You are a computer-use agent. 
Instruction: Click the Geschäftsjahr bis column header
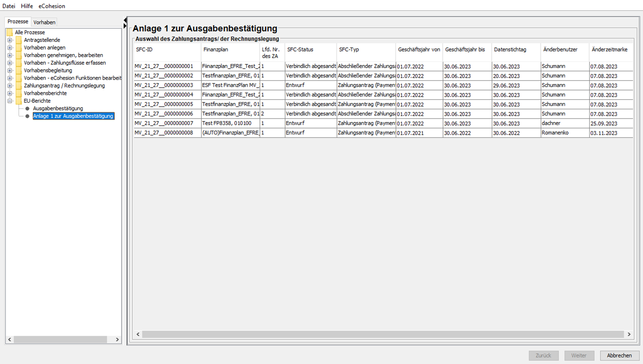pyautogui.click(x=467, y=52)
